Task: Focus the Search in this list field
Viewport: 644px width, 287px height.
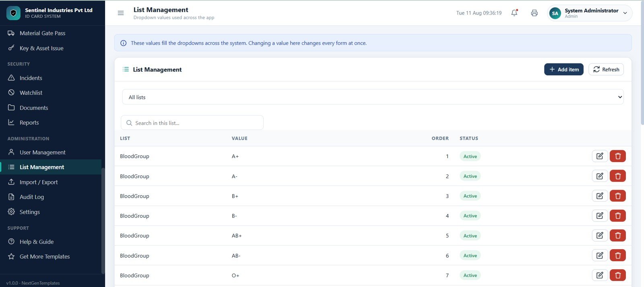Action: point(192,123)
